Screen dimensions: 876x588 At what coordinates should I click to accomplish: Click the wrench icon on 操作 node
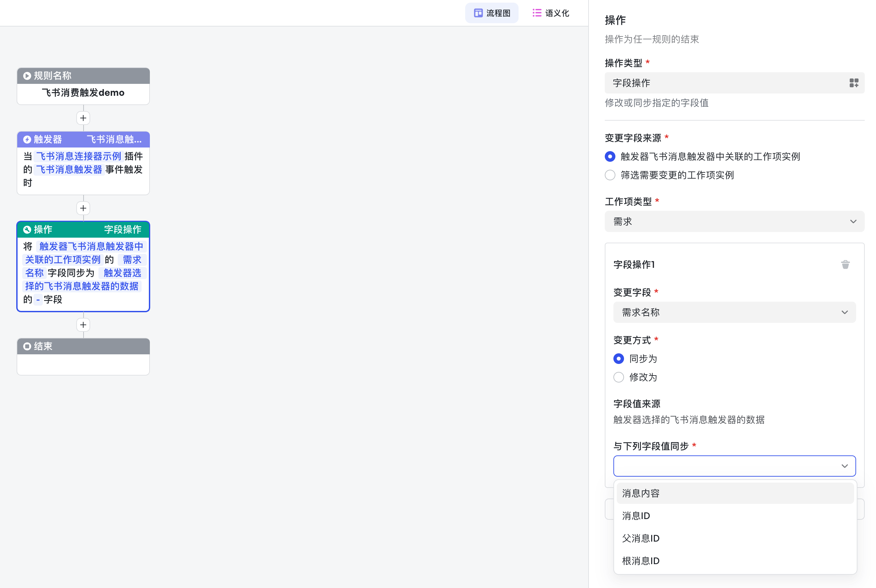coord(27,229)
